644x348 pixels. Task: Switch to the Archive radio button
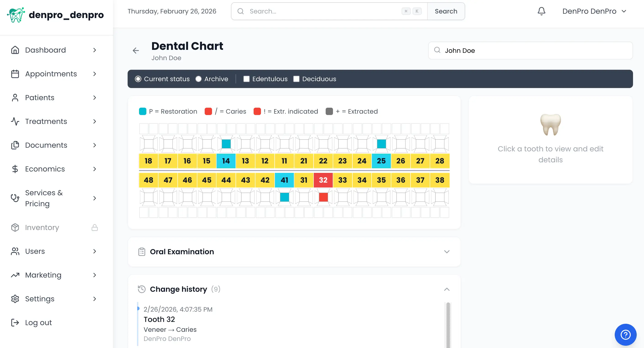click(199, 79)
